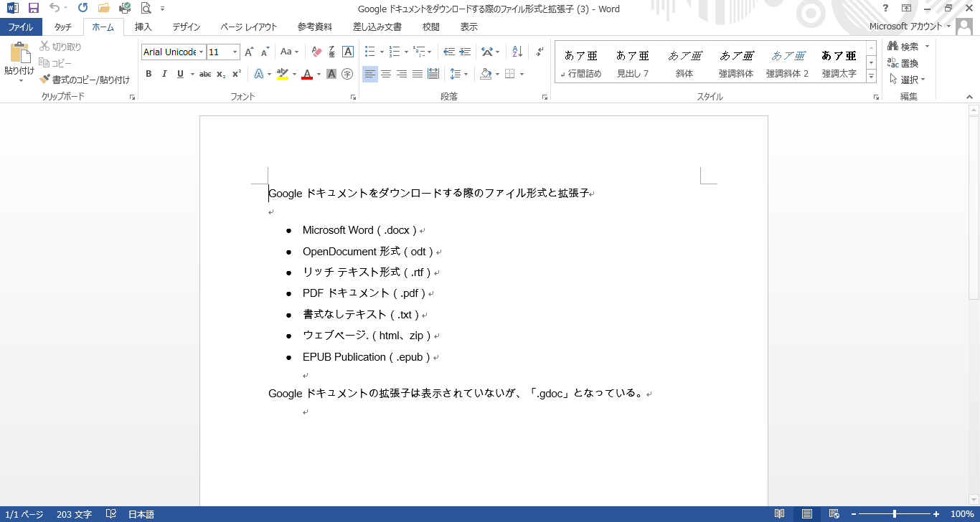
Task: Toggle Strikethrough formatting
Action: pos(205,74)
